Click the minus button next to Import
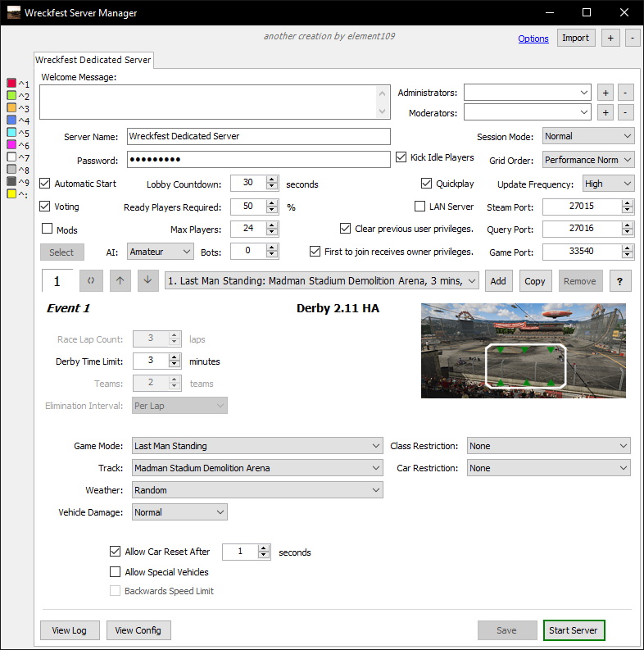The image size is (644, 650). click(x=633, y=39)
